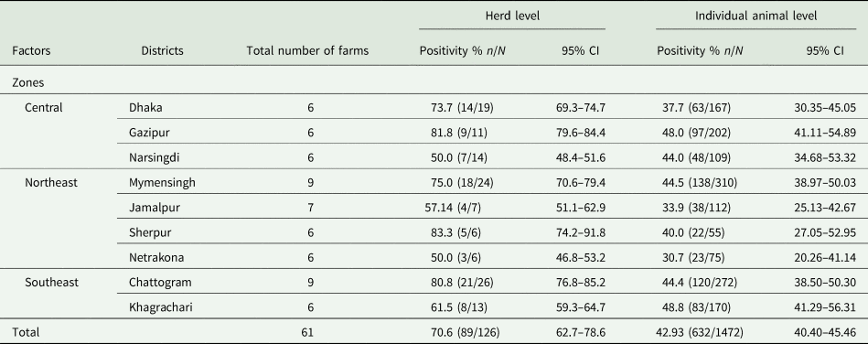
Task: Select the Khagrachari district cell
Action: 161,307
